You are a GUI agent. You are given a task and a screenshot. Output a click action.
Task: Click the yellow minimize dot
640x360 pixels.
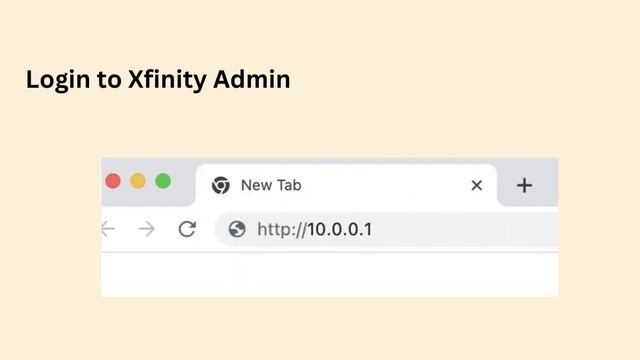138,181
